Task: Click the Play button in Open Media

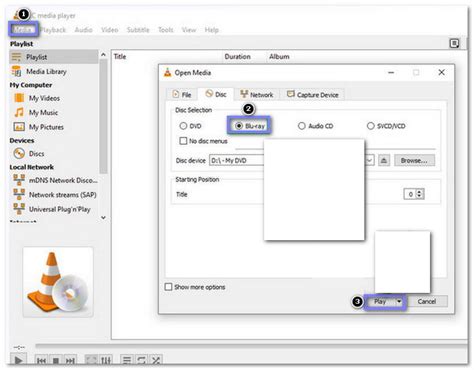Action: (380, 302)
